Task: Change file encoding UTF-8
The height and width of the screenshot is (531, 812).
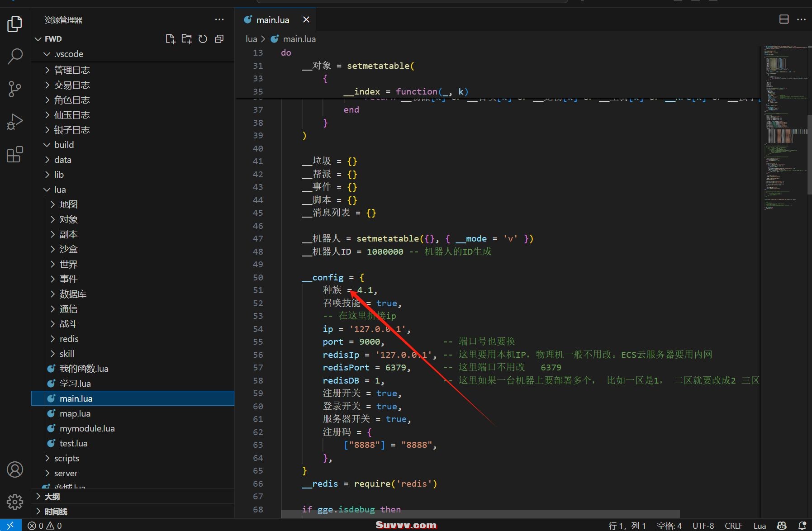Action: click(703, 526)
